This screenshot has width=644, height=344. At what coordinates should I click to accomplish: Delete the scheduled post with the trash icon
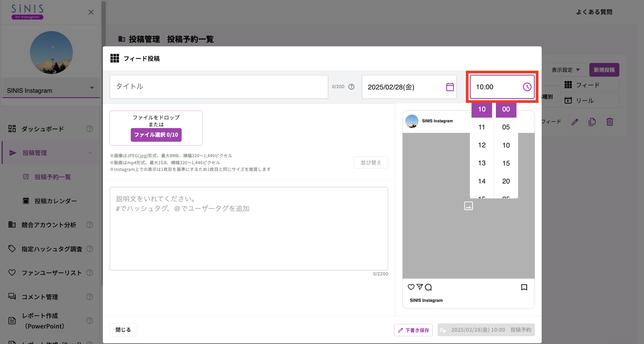click(610, 122)
